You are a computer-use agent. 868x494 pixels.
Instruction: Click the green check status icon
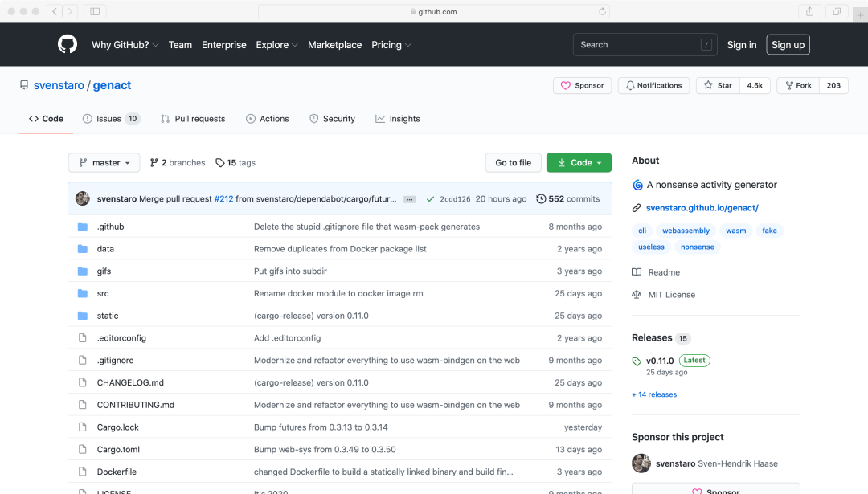click(430, 198)
